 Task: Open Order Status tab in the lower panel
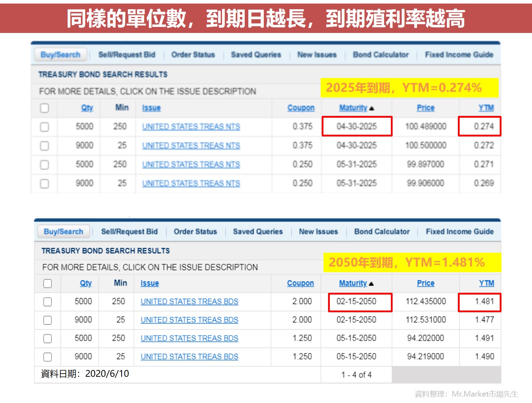(195, 231)
